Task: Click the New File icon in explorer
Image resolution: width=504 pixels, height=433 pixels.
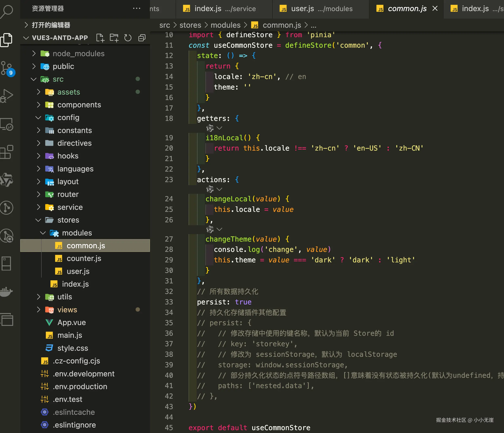Action: click(100, 38)
